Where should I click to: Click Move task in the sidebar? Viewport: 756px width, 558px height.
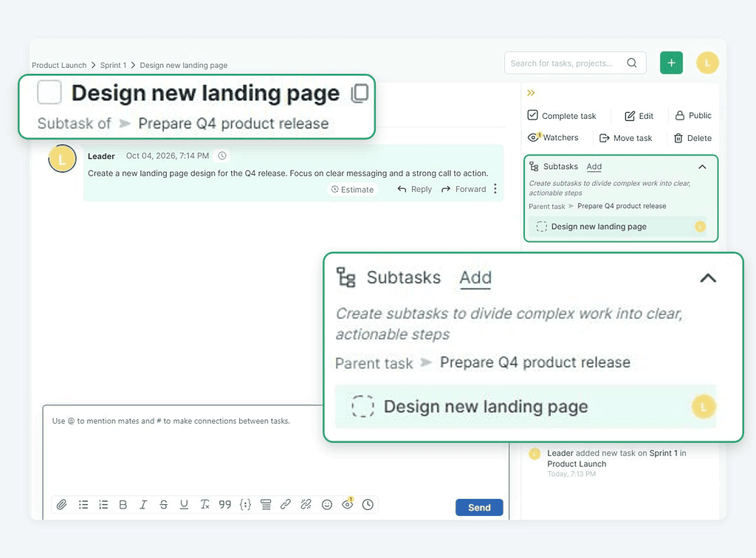[625, 138]
